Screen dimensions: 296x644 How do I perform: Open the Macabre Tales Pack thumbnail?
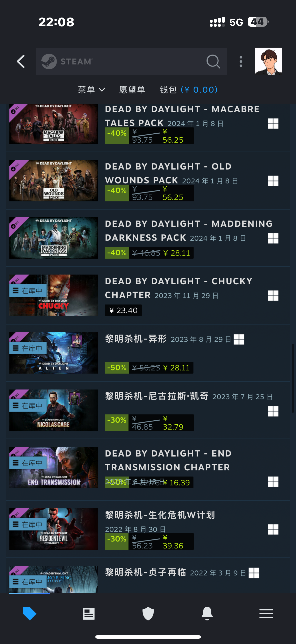[54, 124]
